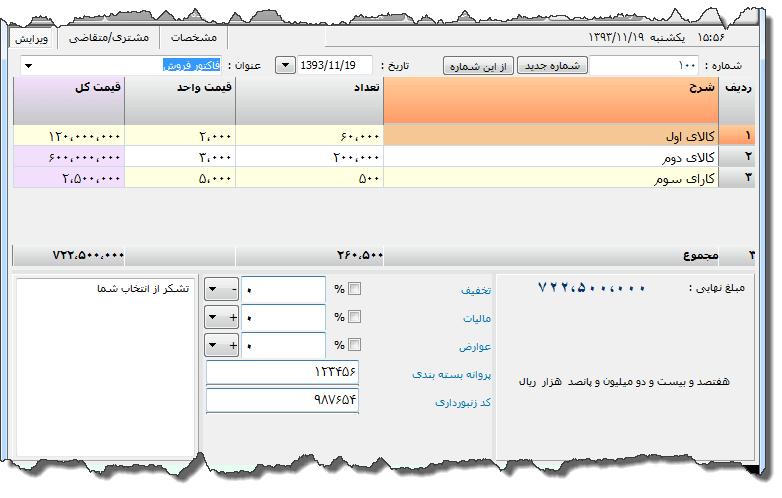Click the unit price cell ۲،۰۰۰
The width and height of the screenshot is (782, 498).
(x=180, y=136)
